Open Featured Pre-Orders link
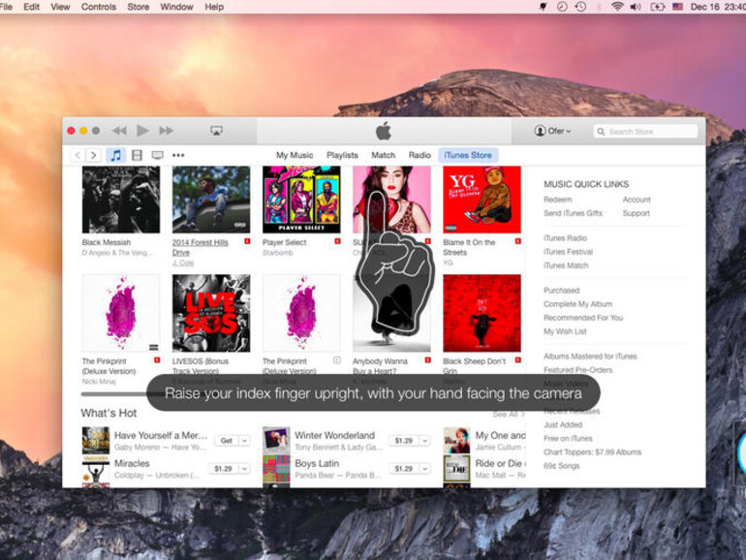Screen dimensions: 746x560 (577, 370)
